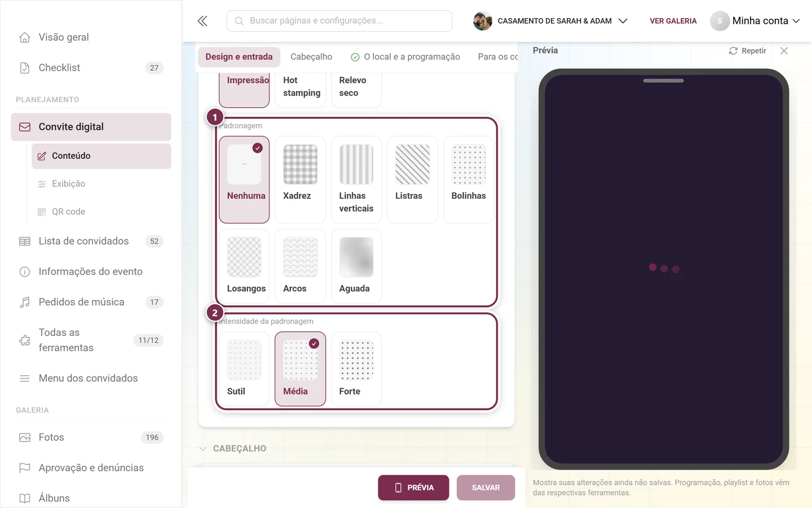Click the Fotos image icon
This screenshot has width=812, height=508.
[25, 437]
